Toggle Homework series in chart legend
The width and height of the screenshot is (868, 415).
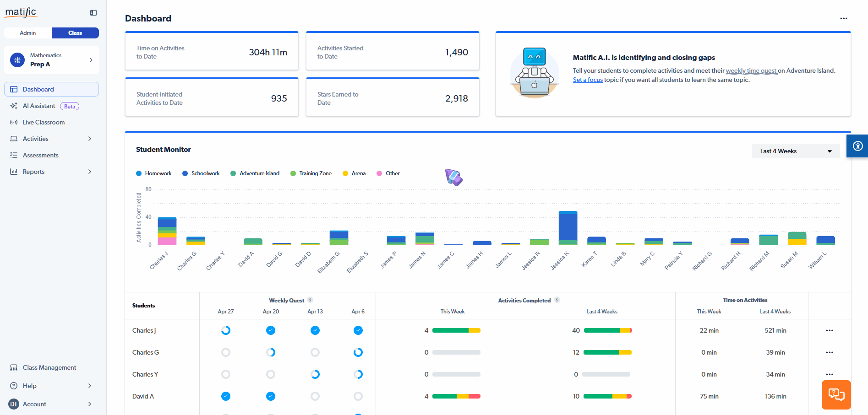click(x=154, y=173)
